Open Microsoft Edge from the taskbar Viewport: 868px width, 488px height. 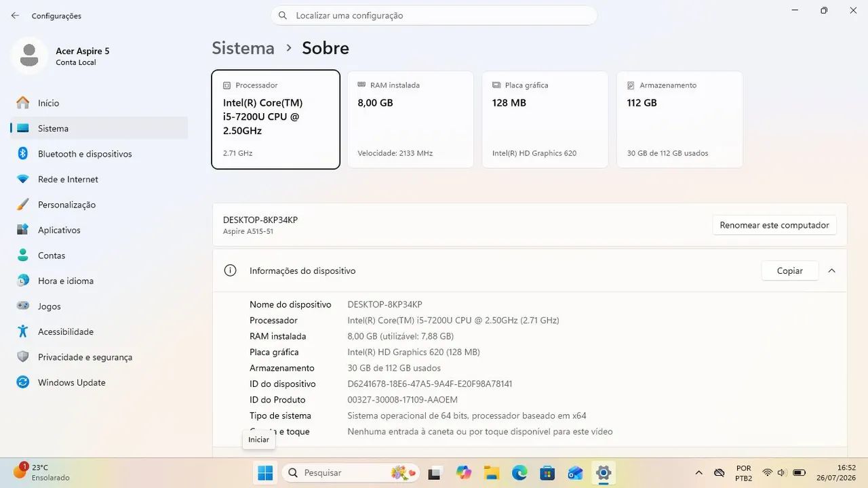(x=519, y=472)
